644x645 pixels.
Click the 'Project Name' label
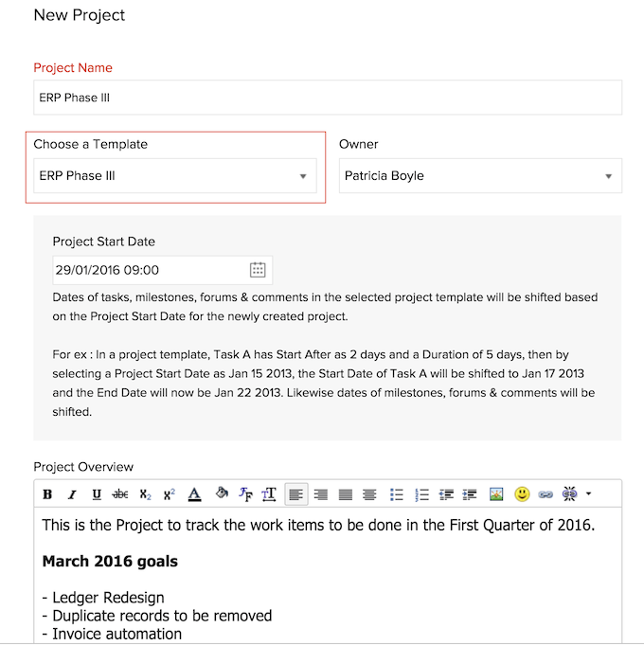pos(73,67)
